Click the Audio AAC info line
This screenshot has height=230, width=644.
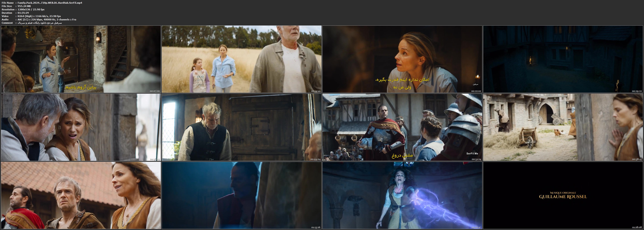click(47, 20)
